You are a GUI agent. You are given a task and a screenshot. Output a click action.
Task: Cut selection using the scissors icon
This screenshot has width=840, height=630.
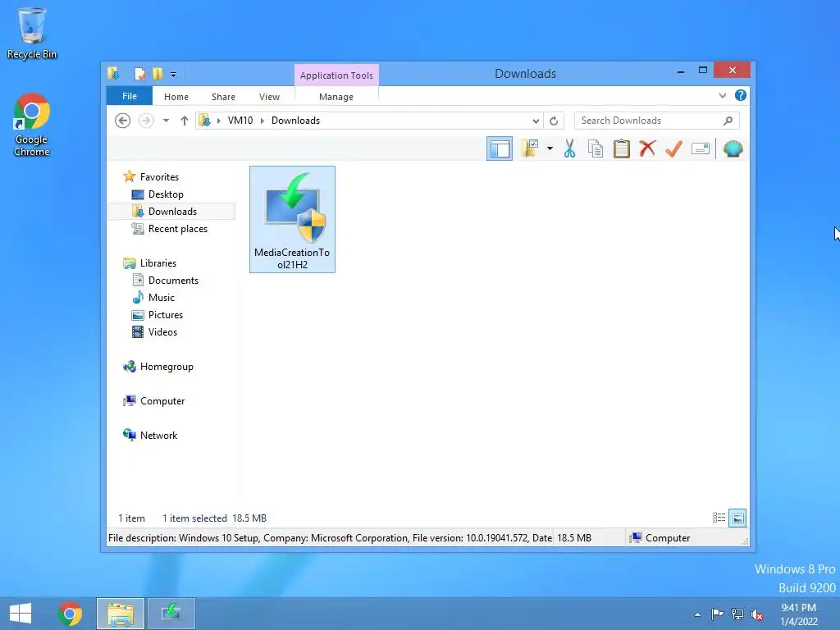pyautogui.click(x=569, y=149)
